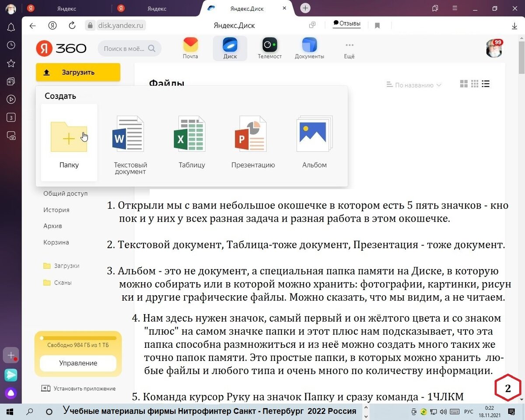Image resolution: width=525 pixels, height=420 pixels.
Task: Open messenger arrow icon in sidebar
Action: click(11, 374)
